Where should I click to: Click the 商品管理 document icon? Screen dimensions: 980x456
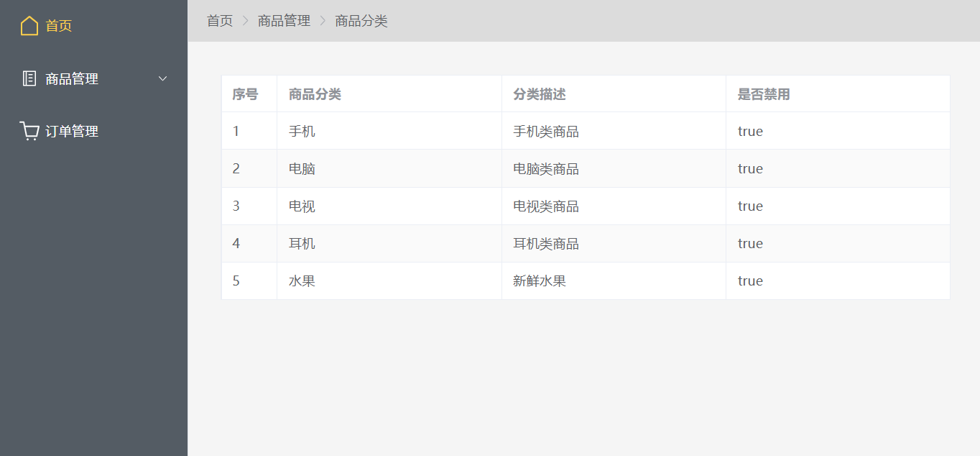[29, 78]
